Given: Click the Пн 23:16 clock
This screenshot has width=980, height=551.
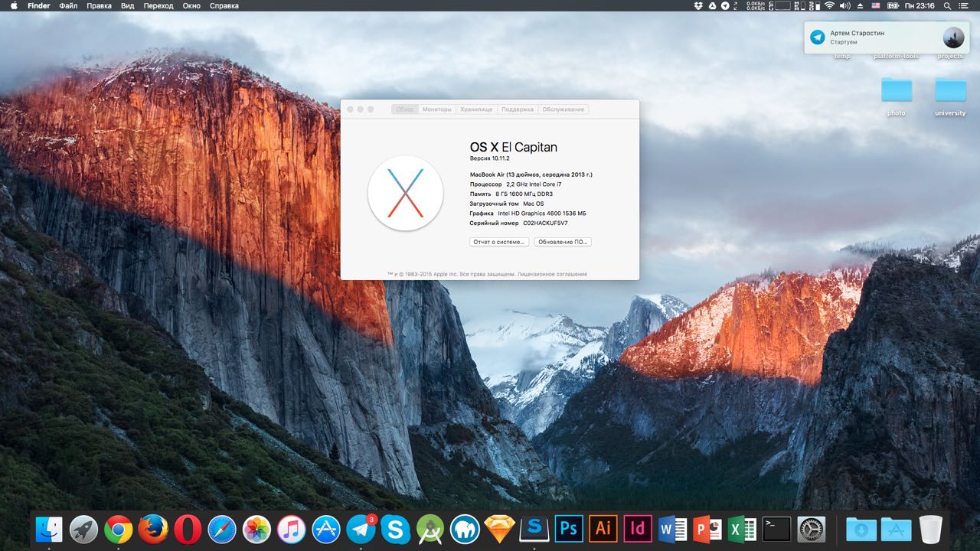Looking at the screenshot, I should tap(919, 5).
